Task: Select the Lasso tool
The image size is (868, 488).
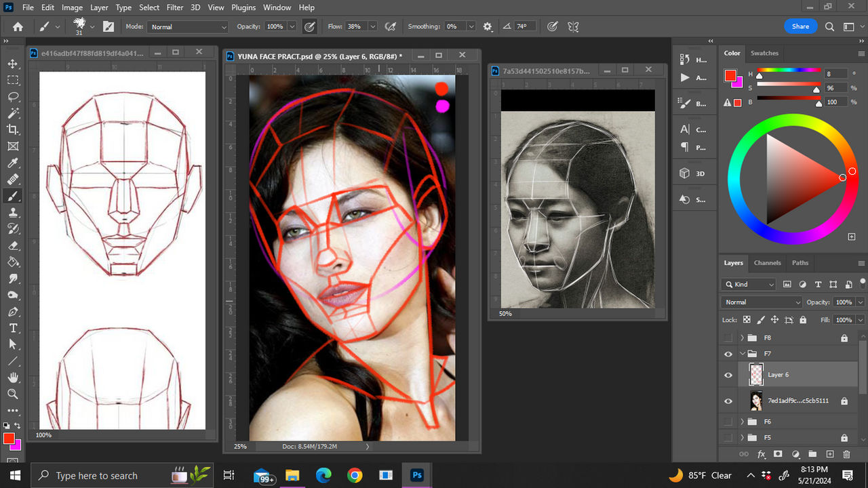Action: [x=13, y=96]
